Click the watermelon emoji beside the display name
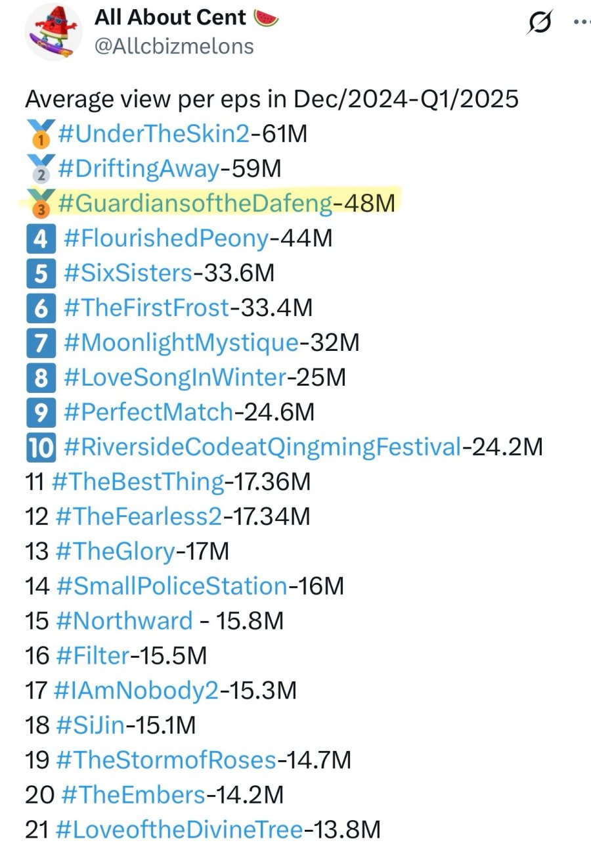 click(266, 18)
